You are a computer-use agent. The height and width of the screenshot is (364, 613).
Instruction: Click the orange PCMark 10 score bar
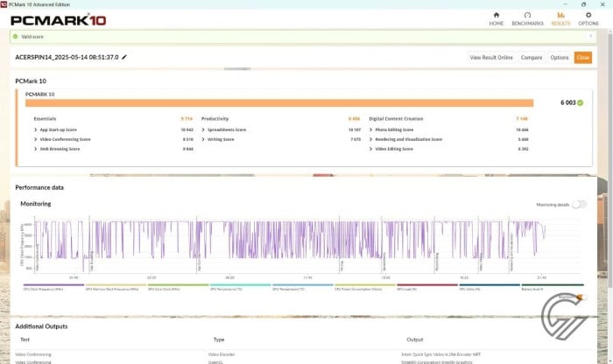(279, 102)
